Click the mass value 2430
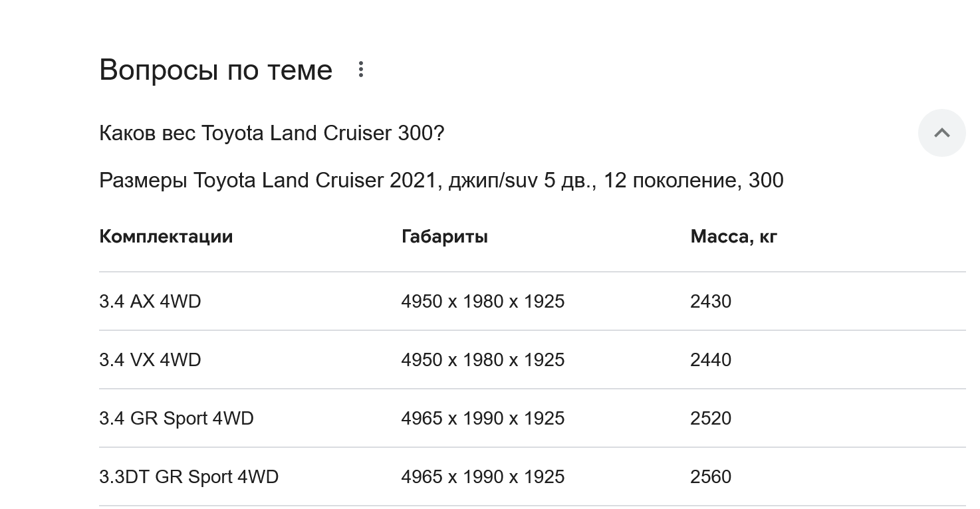980x509 pixels. click(x=711, y=301)
